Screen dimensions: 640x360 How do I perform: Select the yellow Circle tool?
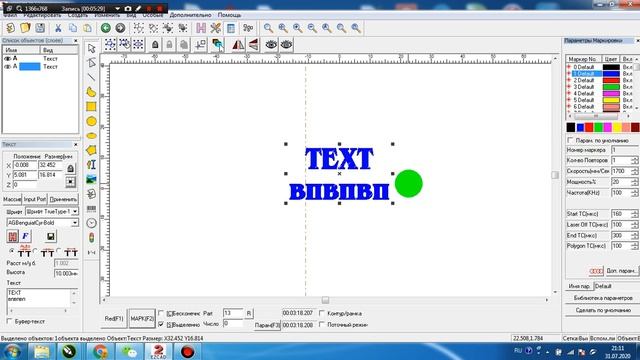(x=91, y=121)
